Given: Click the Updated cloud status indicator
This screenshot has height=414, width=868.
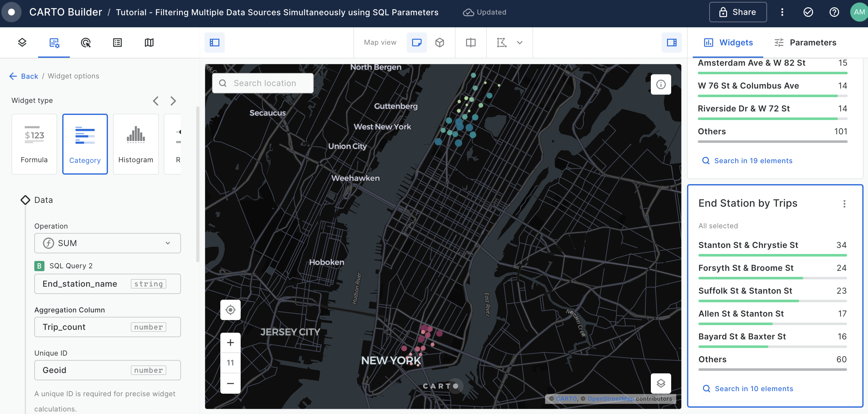Looking at the screenshot, I should [484, 12].
